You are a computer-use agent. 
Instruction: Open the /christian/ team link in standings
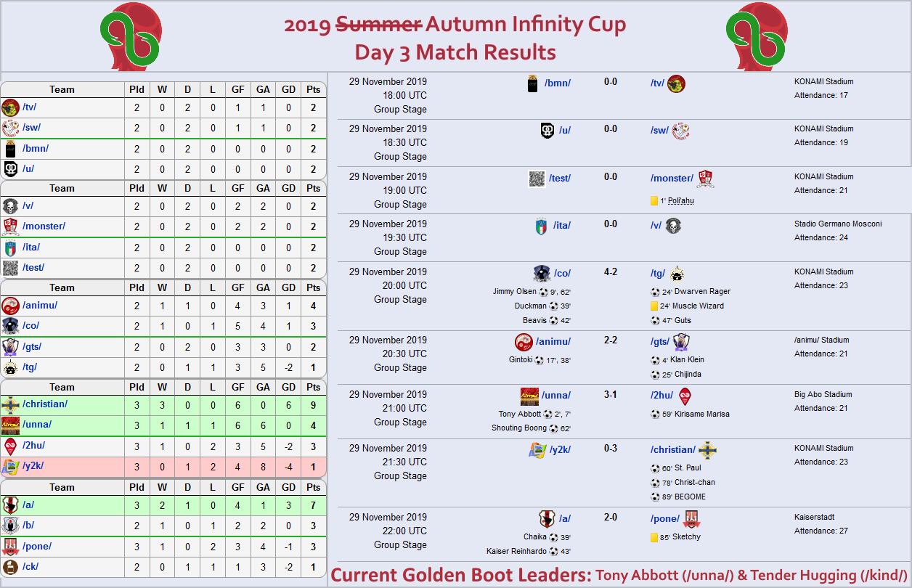coord(45,404)
